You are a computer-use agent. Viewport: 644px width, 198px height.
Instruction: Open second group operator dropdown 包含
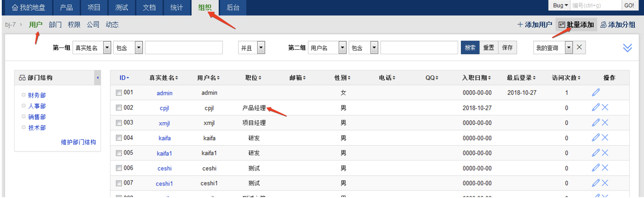click(363, 48)
